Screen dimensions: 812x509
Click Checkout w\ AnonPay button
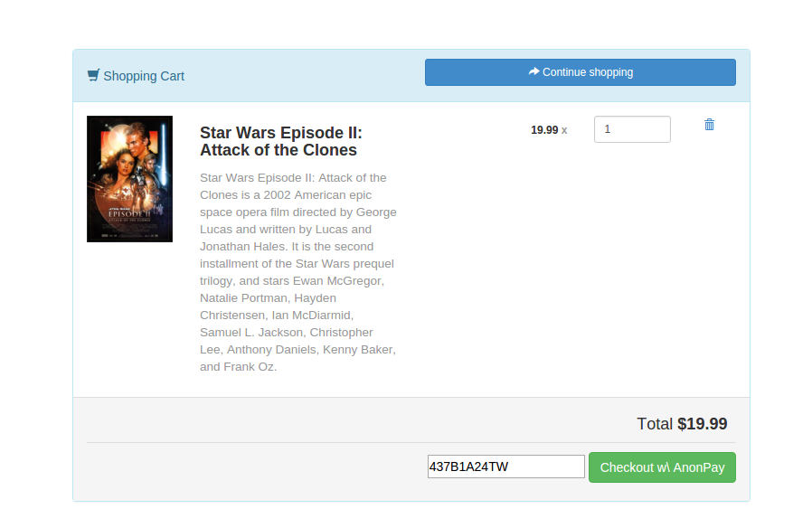click(662, 467)
